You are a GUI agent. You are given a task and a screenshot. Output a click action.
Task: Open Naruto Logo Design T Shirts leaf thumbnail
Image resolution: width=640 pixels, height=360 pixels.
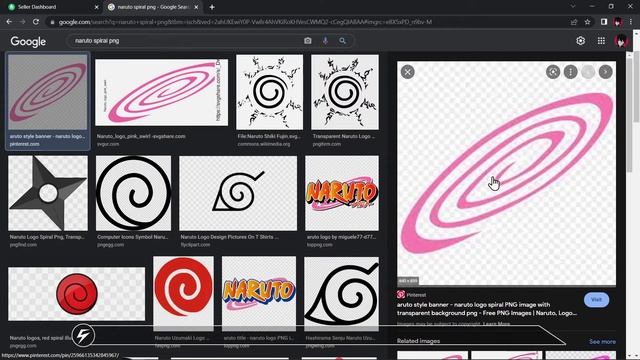click(238, 193)
